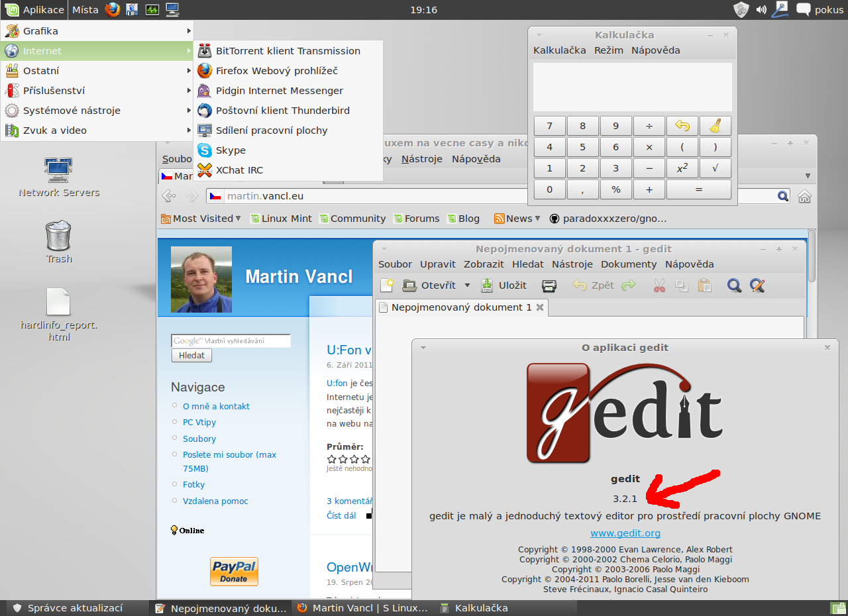
Task: Click the Vzdalena pomoc link
Action: pos(215,501)
